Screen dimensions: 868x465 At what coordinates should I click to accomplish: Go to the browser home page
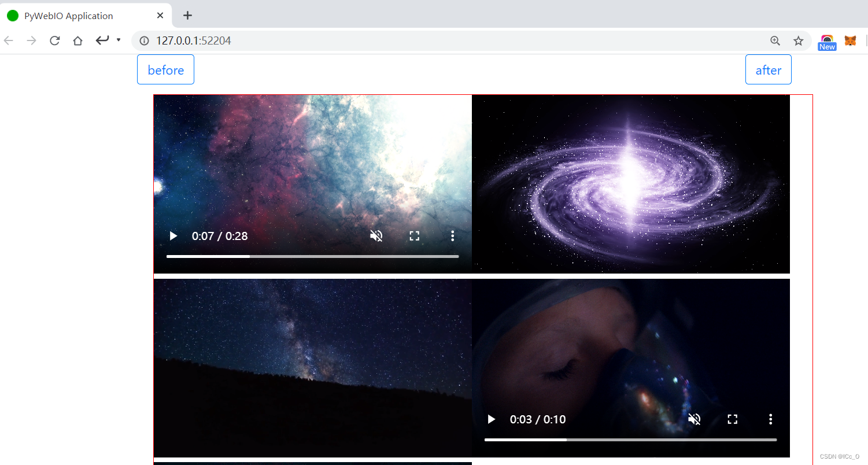(x=78, y=40)
